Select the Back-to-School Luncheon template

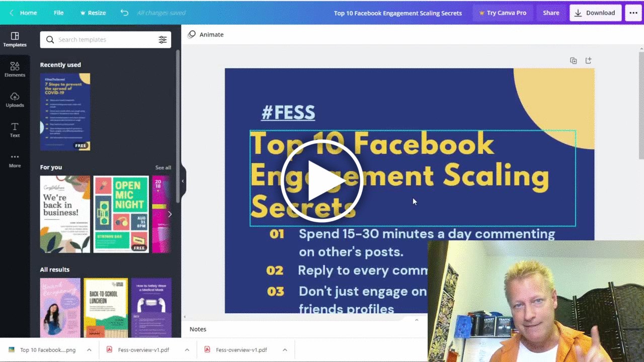106,307
